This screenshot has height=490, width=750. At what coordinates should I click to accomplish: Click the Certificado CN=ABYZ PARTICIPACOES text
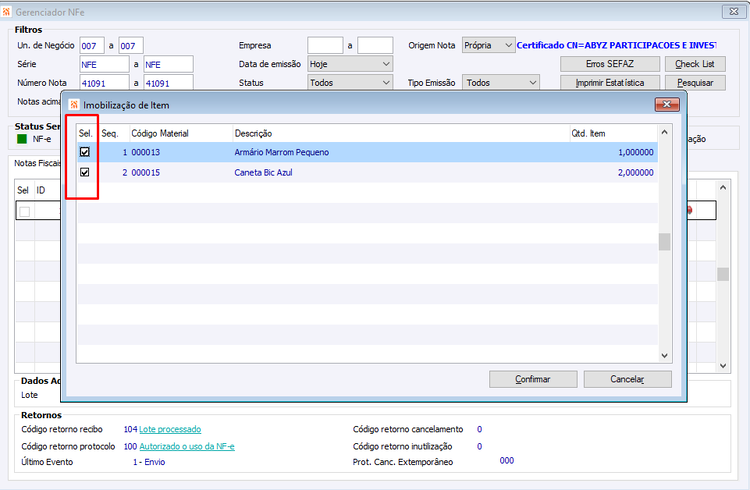616,45
